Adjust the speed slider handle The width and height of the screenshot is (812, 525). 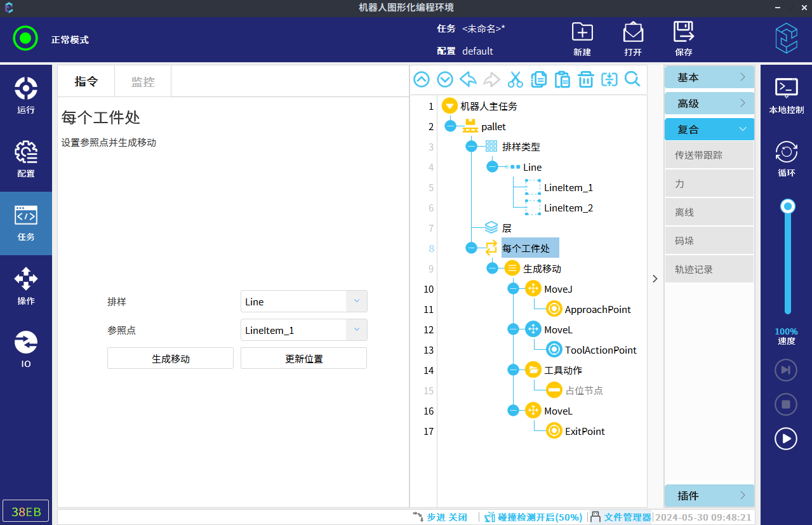(788, 206)
